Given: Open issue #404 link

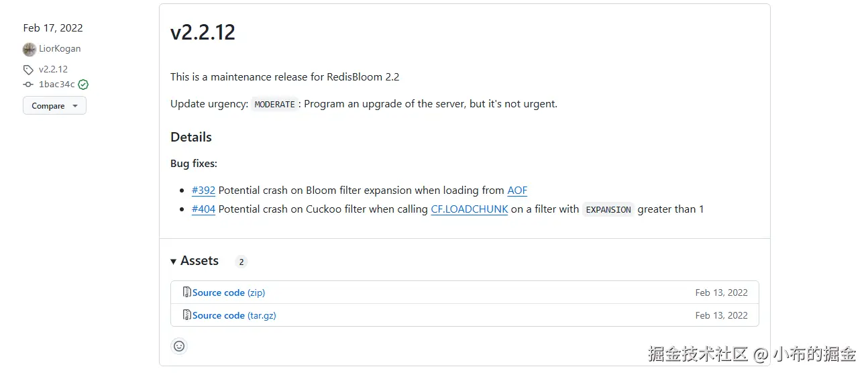Looking at the screenshot, I should click(203, 209).
